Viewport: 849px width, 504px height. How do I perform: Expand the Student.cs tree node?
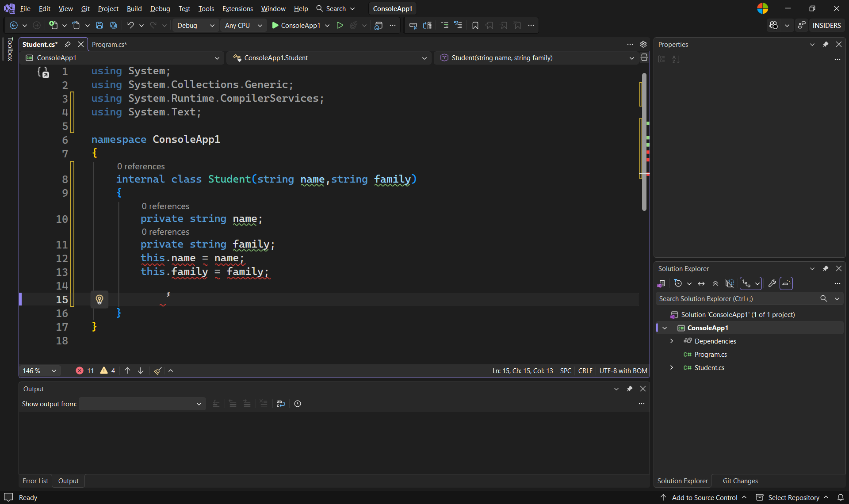(672, 367)
